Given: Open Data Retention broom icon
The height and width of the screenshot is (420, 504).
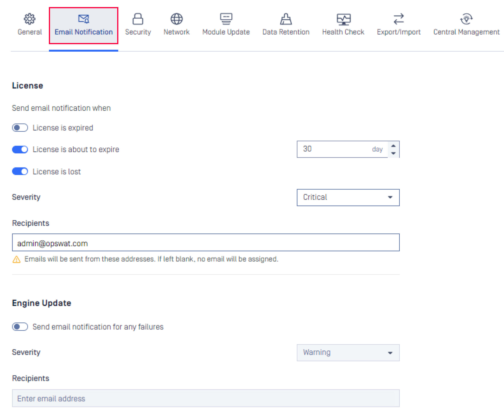Looking at the screenshot, I should pos(286,19).
